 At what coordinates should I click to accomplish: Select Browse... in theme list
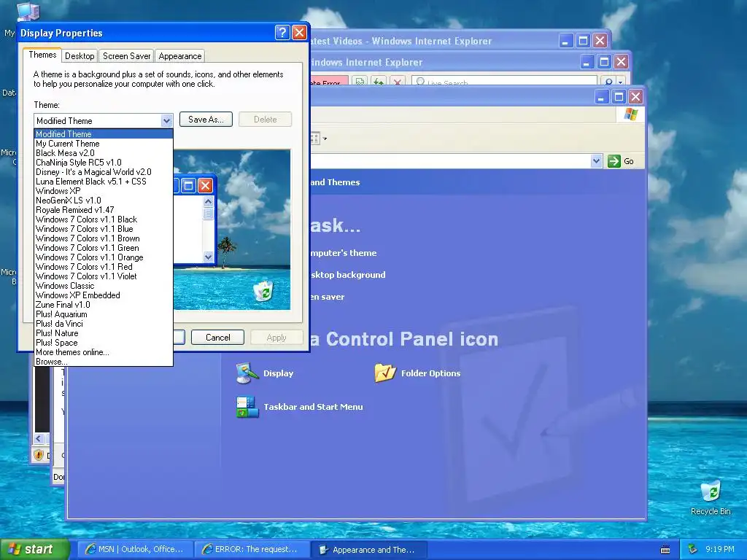(x=104, y=362)
